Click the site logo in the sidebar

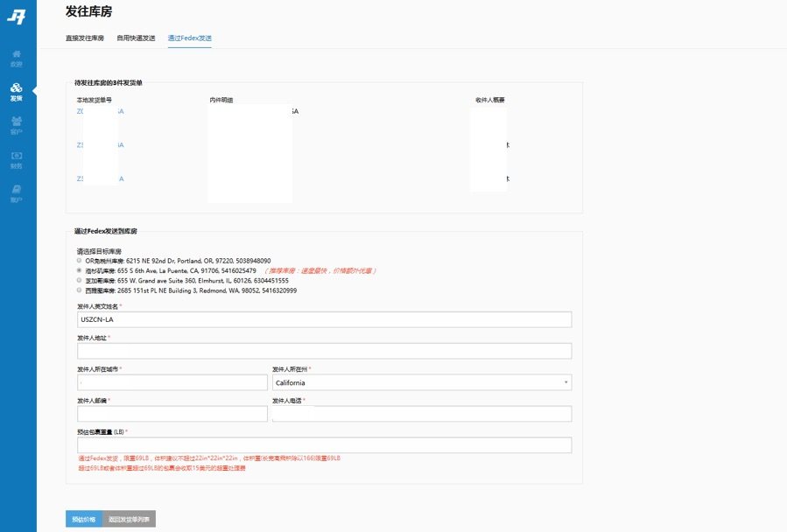pyautogui.click(x=17, y=16)
